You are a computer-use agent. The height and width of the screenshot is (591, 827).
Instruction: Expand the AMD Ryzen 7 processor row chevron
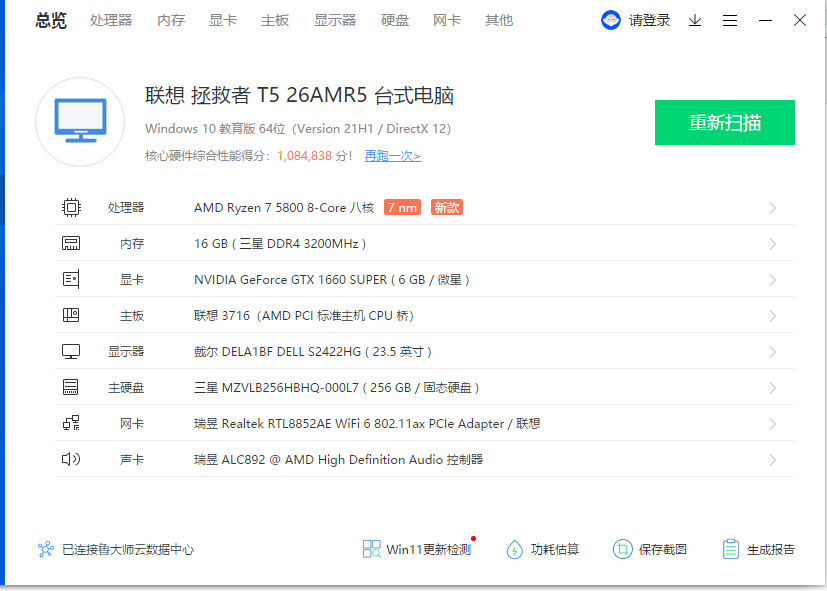(773, 208)
